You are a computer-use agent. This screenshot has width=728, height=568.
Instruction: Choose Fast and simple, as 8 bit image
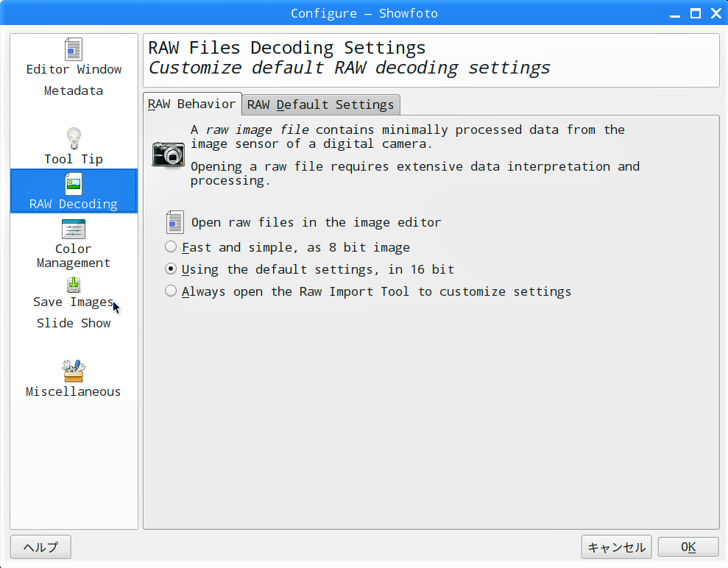(287, 247)
